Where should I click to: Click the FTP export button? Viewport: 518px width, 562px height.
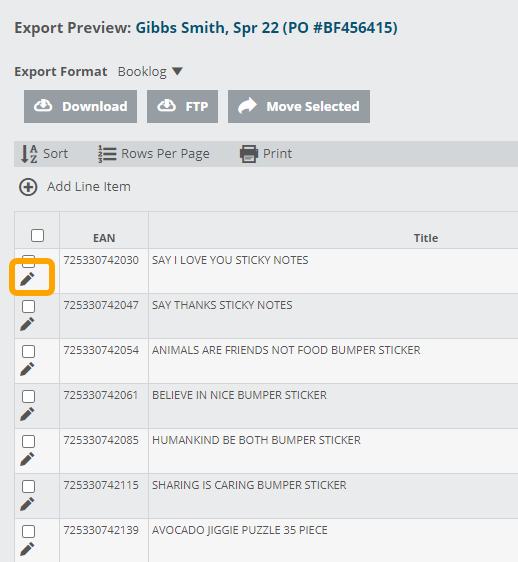pyautogui.click(x=182, y=106)
